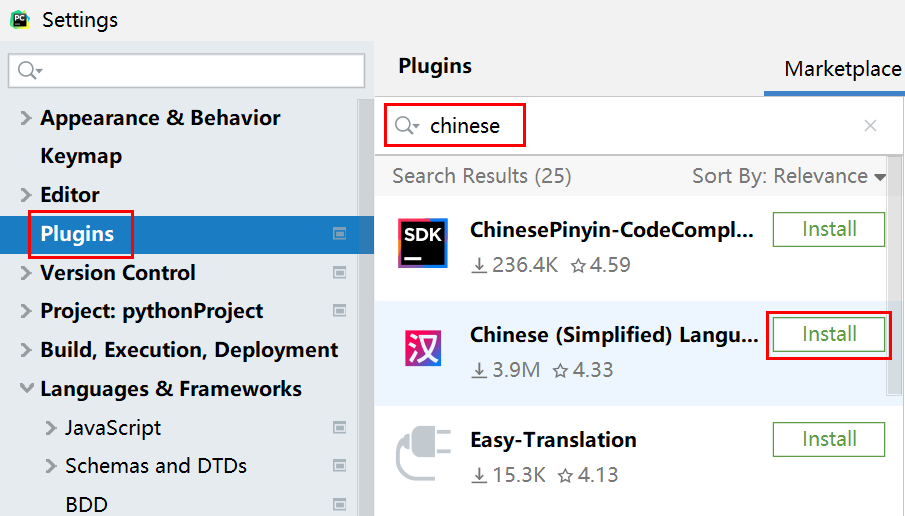Select Keymap in settings tree
Viewport: 905px width, 516px height.
pos(81,156)
